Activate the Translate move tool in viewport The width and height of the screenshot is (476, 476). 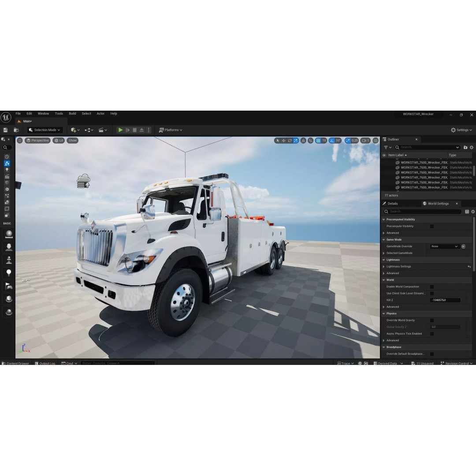283,141
